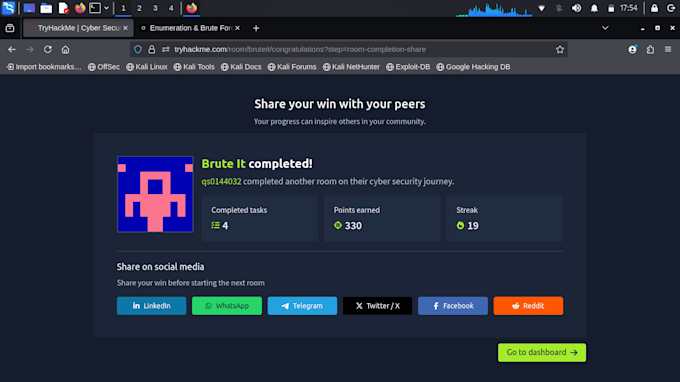Bookmark this page with the star

point(560,49)
